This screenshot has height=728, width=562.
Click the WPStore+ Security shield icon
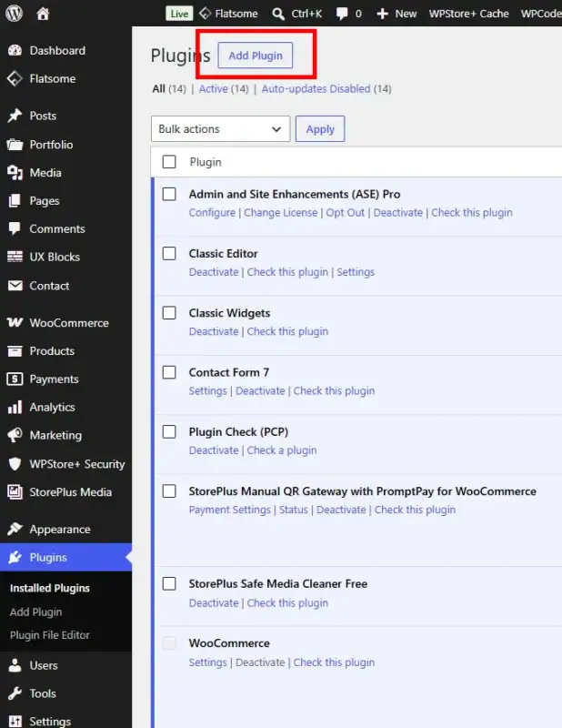coord(15,464)
